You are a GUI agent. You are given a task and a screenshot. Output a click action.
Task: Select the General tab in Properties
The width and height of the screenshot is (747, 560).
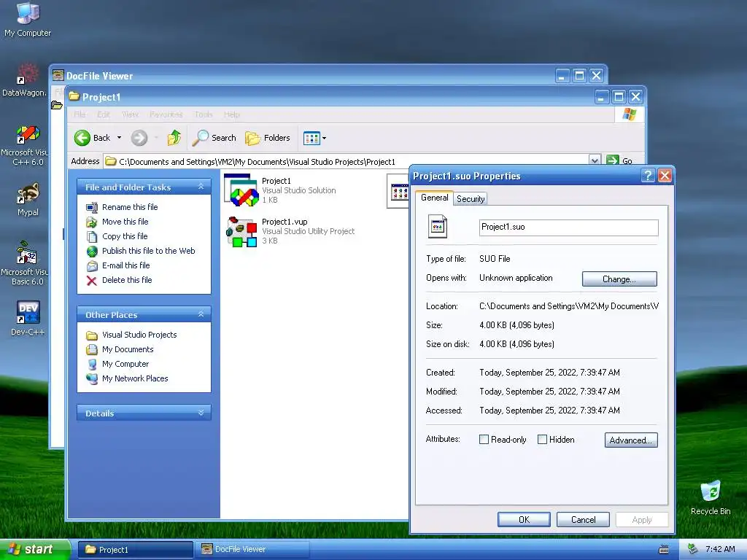click(434, 198)
